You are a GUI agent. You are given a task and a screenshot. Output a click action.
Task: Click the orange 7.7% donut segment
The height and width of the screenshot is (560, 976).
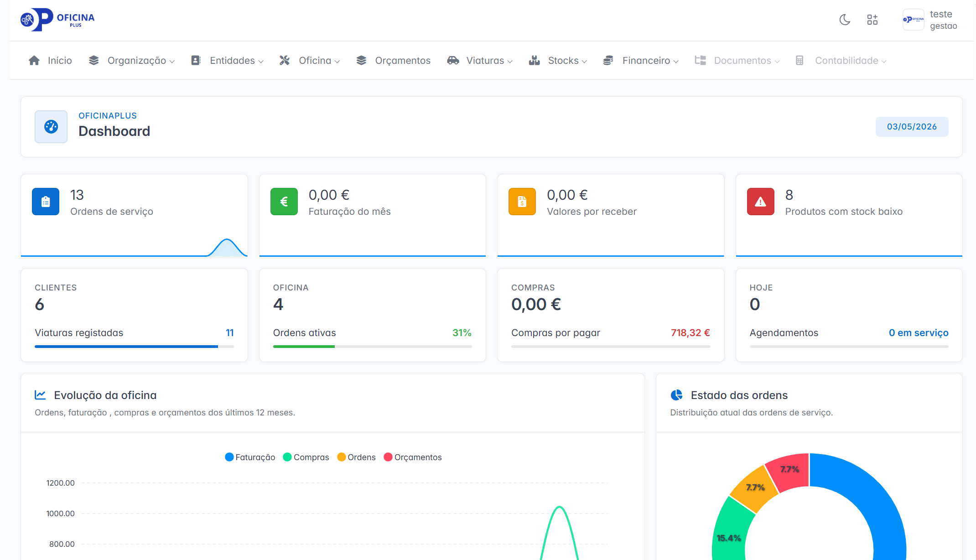pyautogui.click(x=754, y=489)
